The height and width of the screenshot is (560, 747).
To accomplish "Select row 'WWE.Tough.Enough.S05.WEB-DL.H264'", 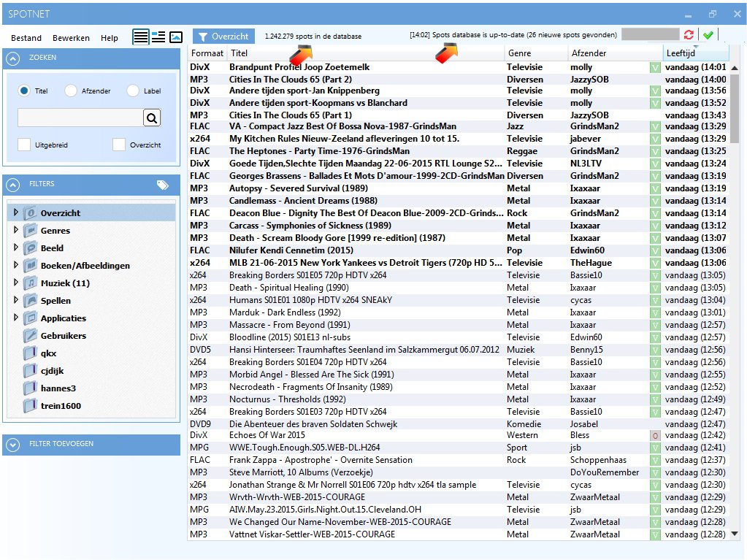I will [x=458, y=448].
